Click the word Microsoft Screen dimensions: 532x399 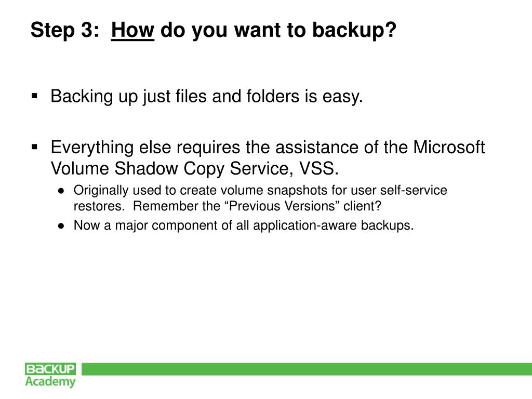pyautogui.click(x=449, y=148)
